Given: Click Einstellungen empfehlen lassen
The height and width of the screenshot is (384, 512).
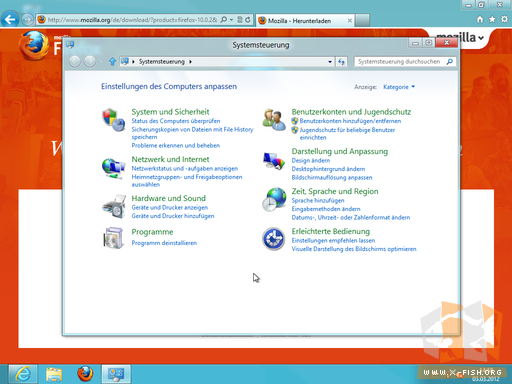Looking at the screenshot, I should tap(333, 241).
